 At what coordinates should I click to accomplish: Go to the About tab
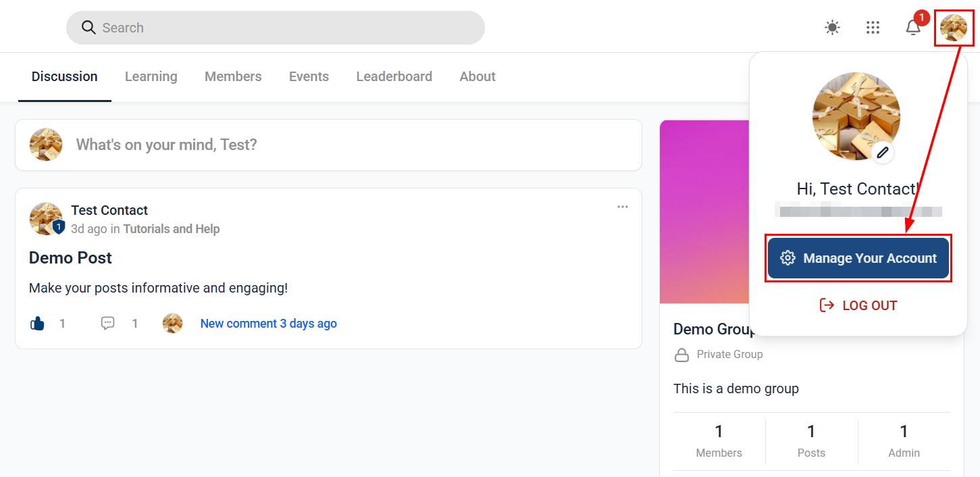(x=478, y=76)
